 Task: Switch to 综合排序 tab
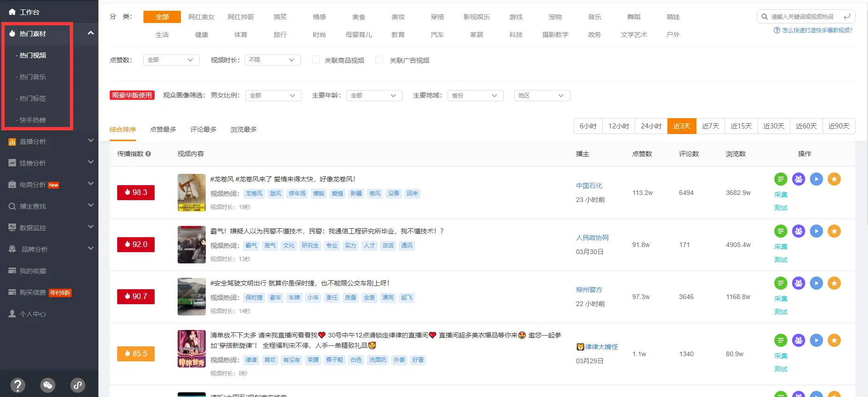tap(123, 129)
